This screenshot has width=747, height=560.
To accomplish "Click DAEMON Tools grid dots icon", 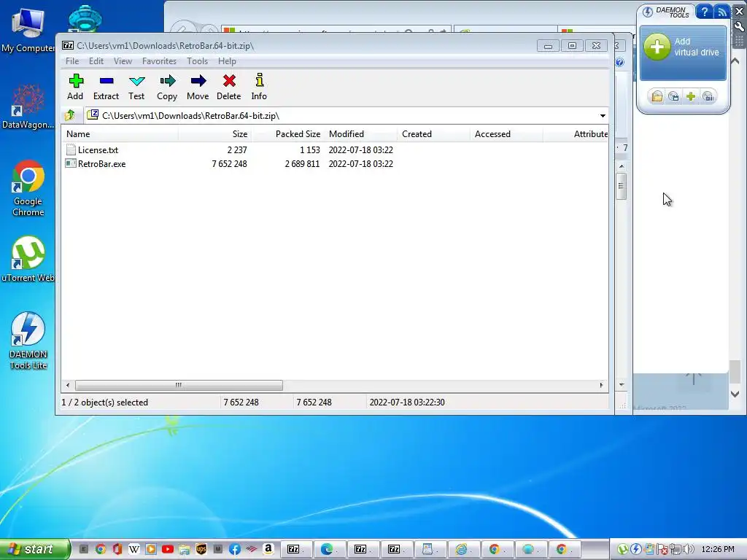I will pyautogui.click(x=740, y=41).
